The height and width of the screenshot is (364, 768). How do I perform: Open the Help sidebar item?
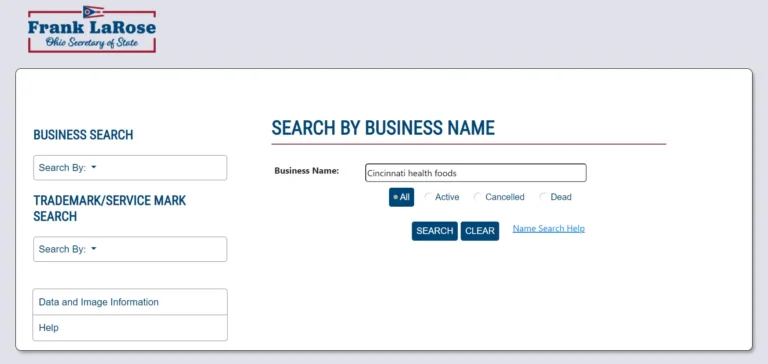[x=130, y=328]
